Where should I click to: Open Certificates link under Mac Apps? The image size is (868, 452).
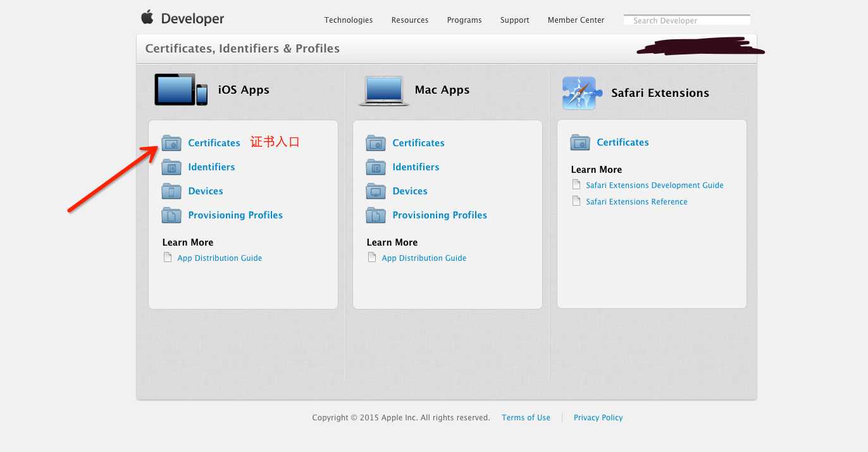point(419,143)
